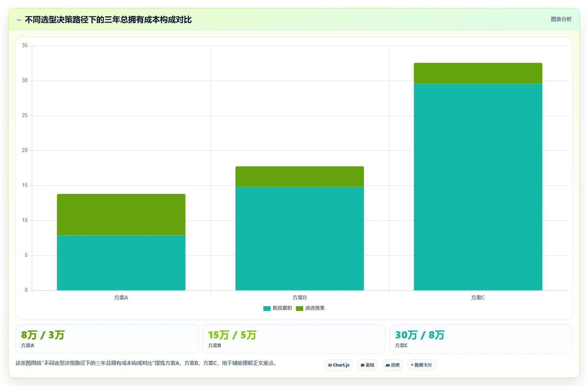Click the y-axis tick label 30
The width and height of the screenshot is (588, 386).
[x=25, y=81]
